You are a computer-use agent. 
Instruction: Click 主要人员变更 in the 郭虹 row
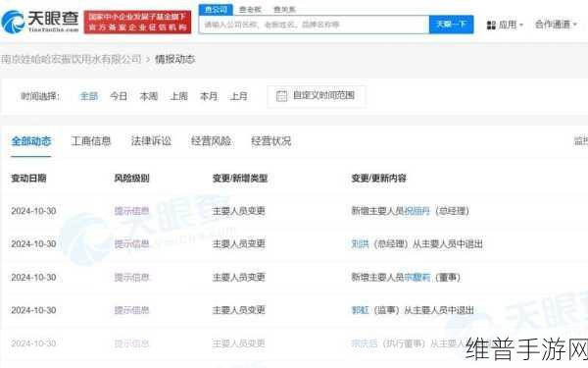239,310
